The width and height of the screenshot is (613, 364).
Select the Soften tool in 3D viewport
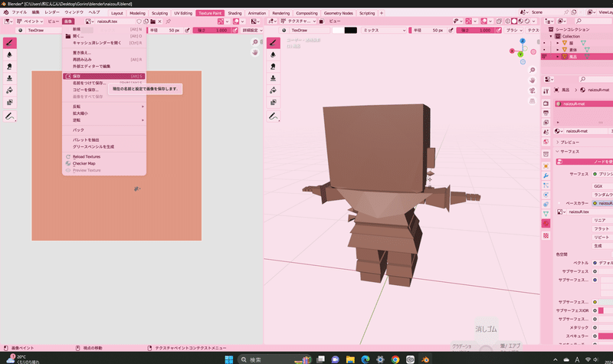(x=274, y=54)
